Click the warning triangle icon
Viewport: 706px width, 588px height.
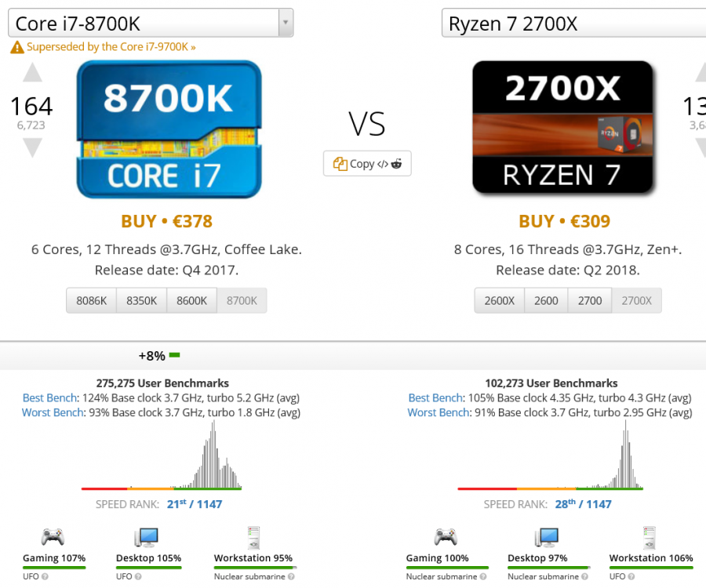click(x=17, y=47)
